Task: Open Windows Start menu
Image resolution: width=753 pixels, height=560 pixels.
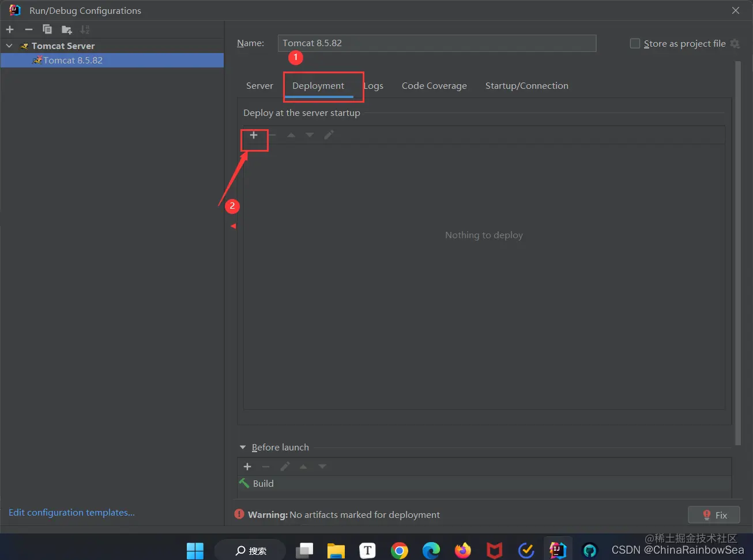Action: (x=195, y=551)
